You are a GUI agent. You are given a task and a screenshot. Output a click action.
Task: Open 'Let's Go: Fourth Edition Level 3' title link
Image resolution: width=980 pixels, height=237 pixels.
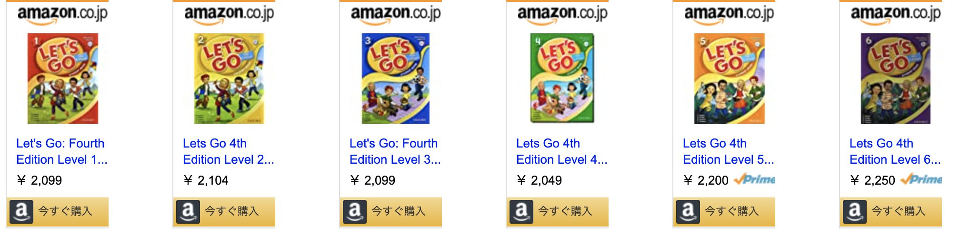[394, 151]
